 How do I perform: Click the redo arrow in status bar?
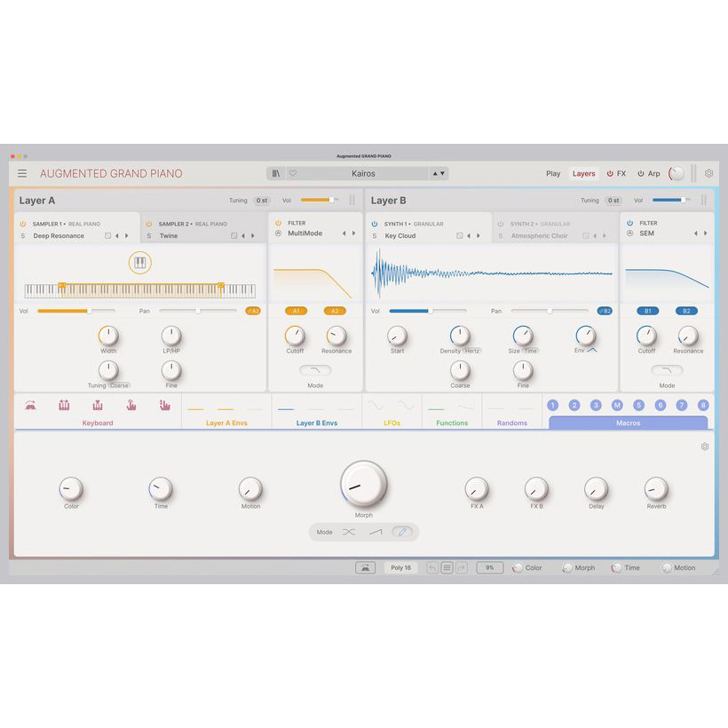click(462, 567)
